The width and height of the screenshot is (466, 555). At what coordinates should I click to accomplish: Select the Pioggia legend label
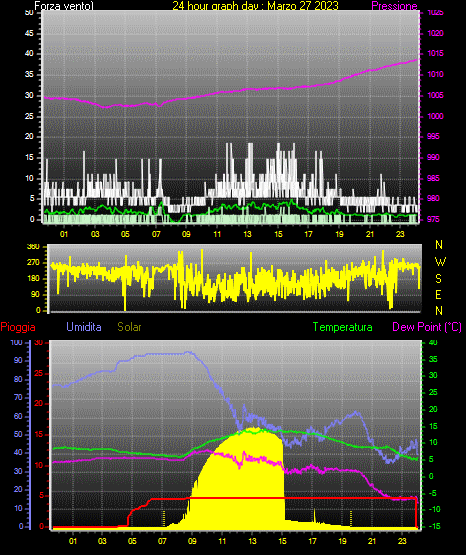(x=18, y=327)
